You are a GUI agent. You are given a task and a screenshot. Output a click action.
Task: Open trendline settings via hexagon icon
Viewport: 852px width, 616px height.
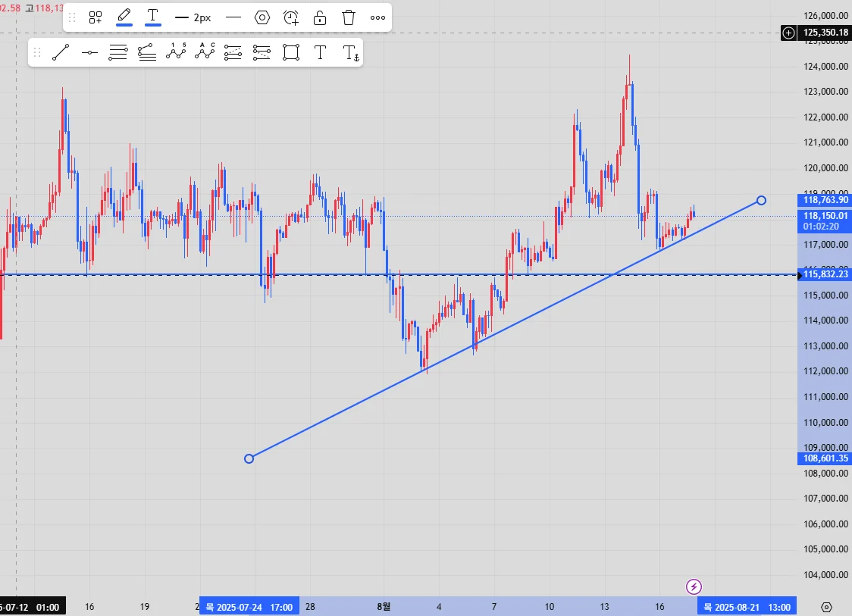(262, 17)
